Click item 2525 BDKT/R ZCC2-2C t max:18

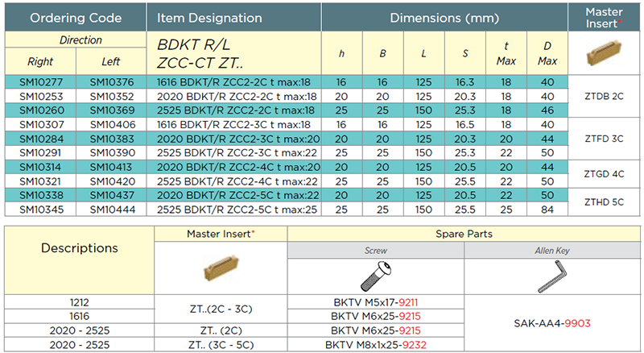[236, 110]
